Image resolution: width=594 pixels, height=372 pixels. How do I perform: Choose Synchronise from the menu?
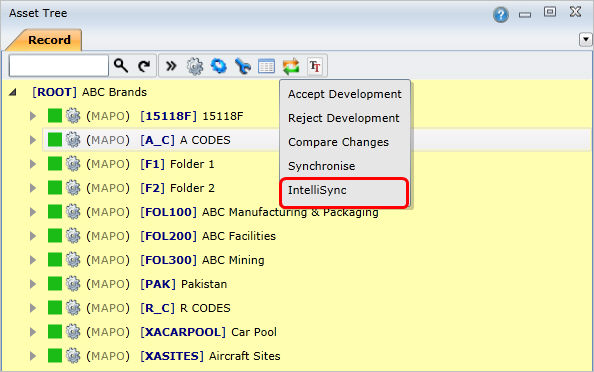click(345, 166)
